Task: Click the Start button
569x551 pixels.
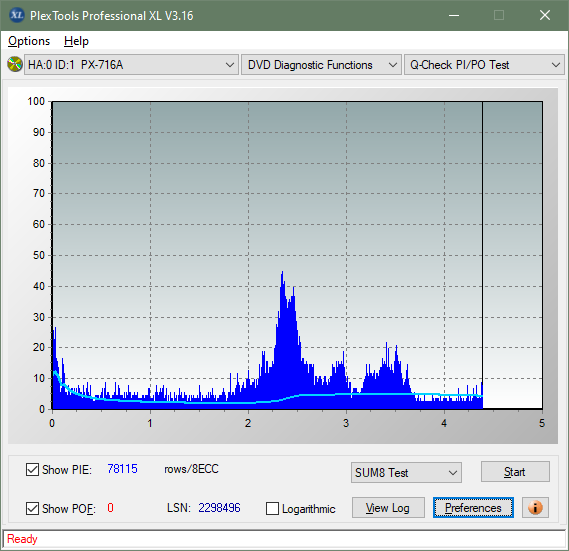Action: pos(515,472)
